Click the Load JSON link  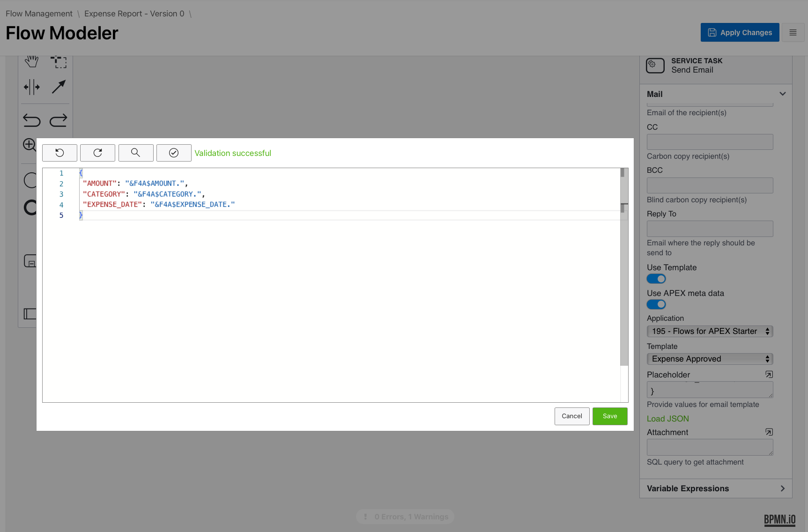(x=667, y=418)
